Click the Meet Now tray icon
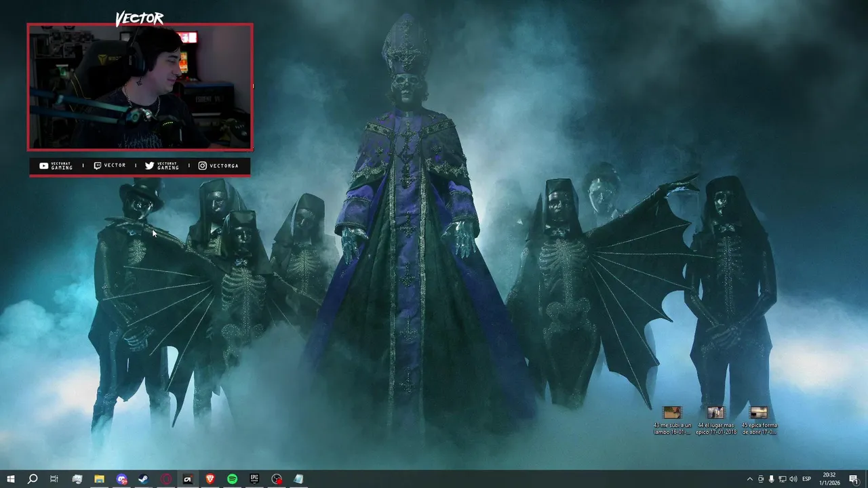This screenshot has width=868, height=488. 761,479
